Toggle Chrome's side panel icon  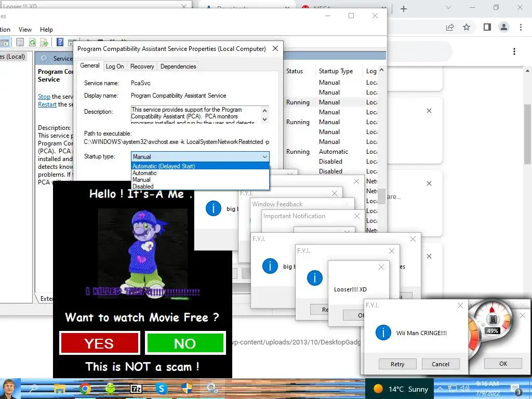click(x=487, y=27)
